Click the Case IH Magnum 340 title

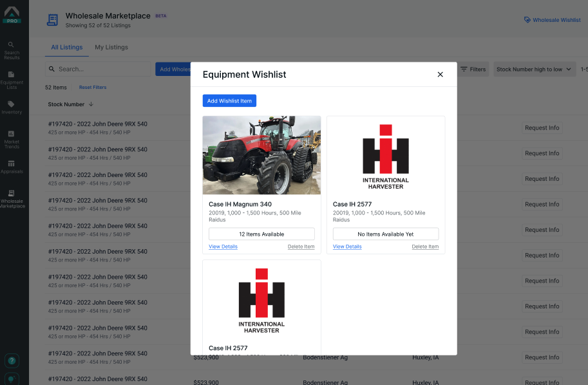point(240,204)
